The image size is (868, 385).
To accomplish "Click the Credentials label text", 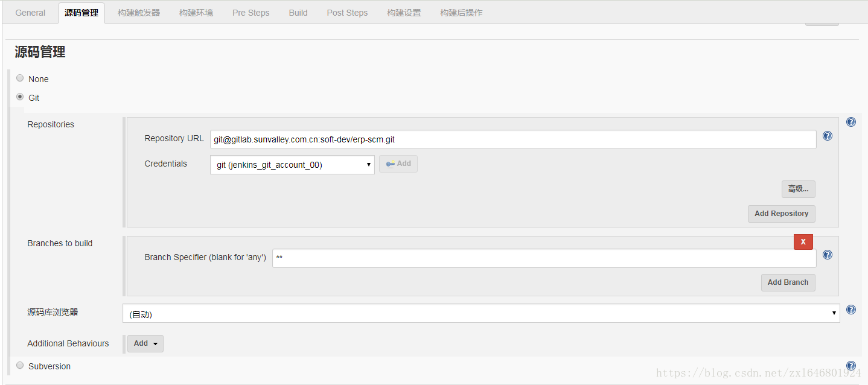I will 166,164.
